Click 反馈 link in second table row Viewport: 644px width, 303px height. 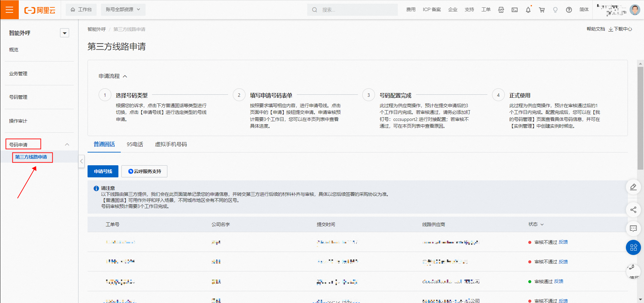pos(563,262)
